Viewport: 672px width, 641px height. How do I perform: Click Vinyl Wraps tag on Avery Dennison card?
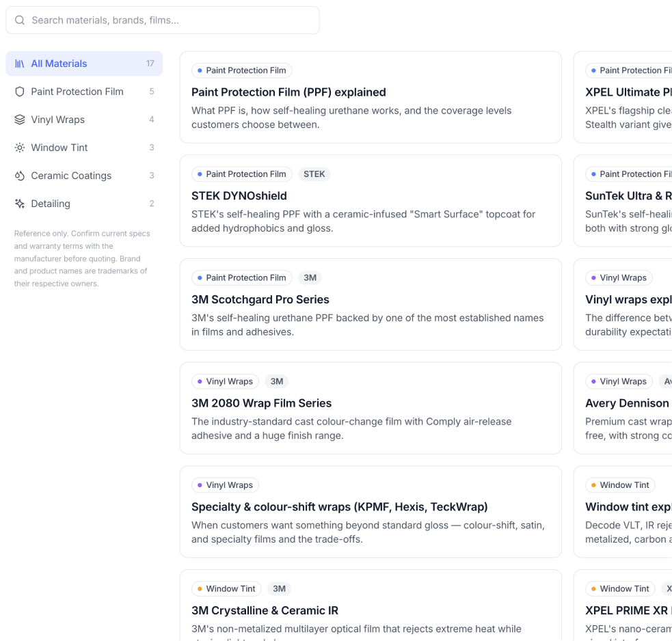(619, 381)
